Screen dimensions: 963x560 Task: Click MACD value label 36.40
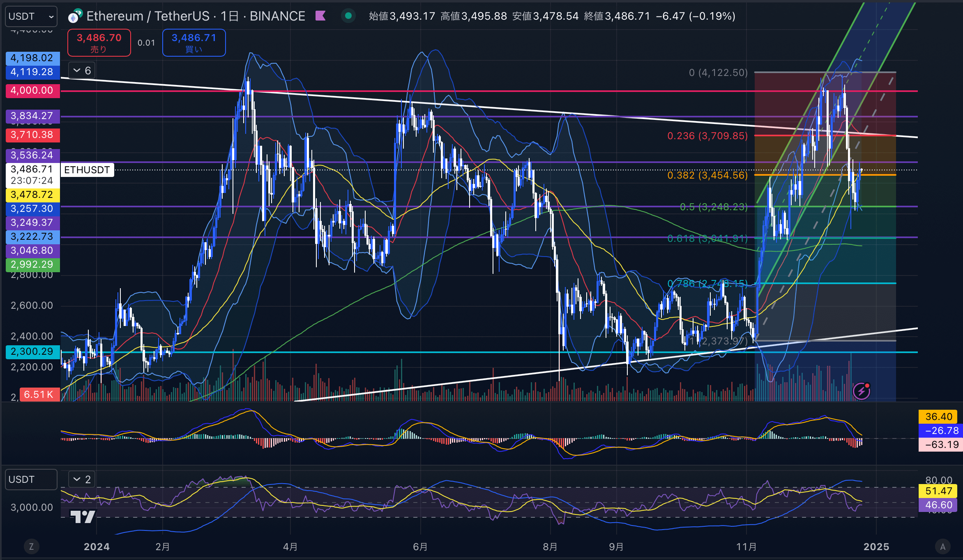[x=939, y=417]
